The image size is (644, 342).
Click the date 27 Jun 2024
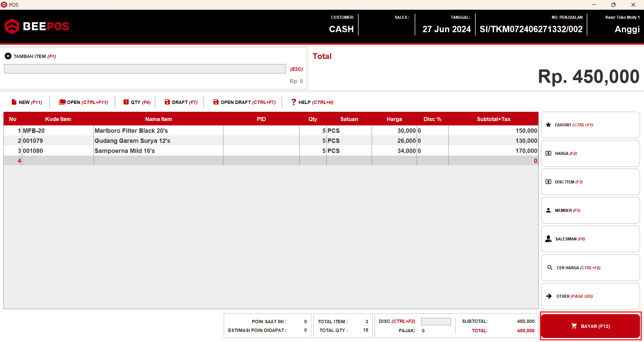point(446,29)
